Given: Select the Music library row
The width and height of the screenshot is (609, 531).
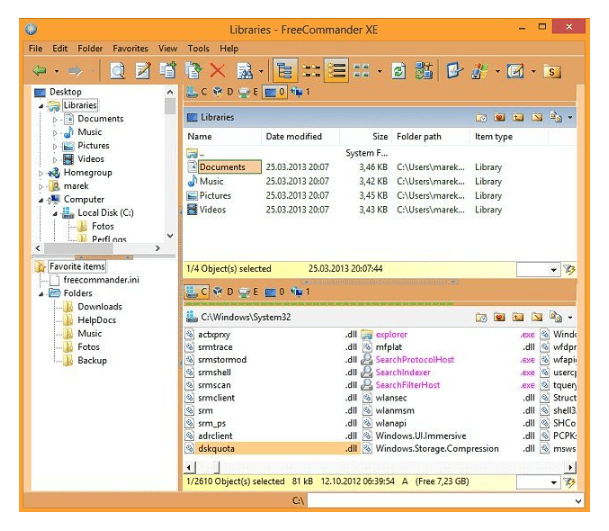Looking at the screenshot, I should pos(344,181).
